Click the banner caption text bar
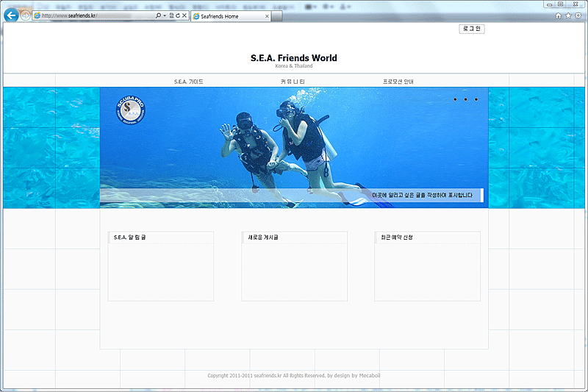Image resolution: width=588 pixels, height=392 pixels. click(292, 195)
